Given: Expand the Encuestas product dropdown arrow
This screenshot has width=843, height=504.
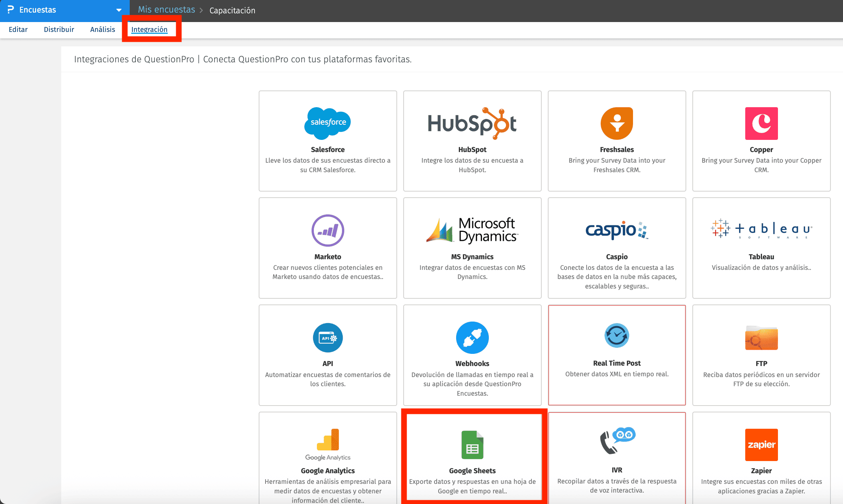Looking at the screenshot, I should (x=119, y=10).
